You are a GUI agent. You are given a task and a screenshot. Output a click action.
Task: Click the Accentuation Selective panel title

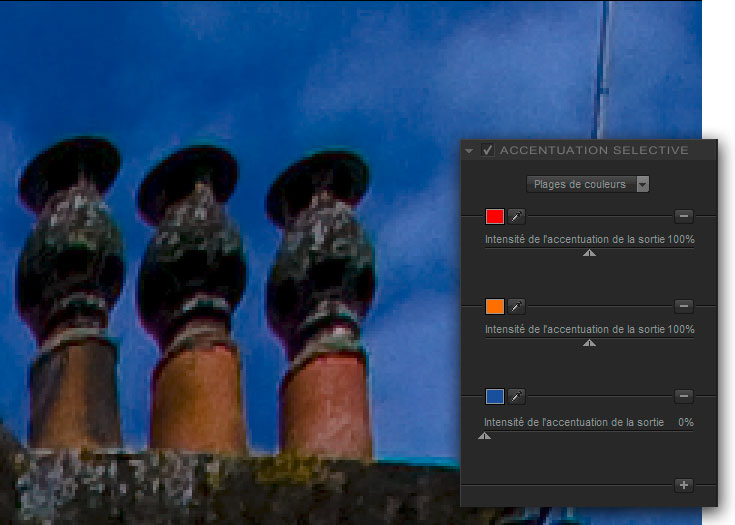click(x=594, y=150)
